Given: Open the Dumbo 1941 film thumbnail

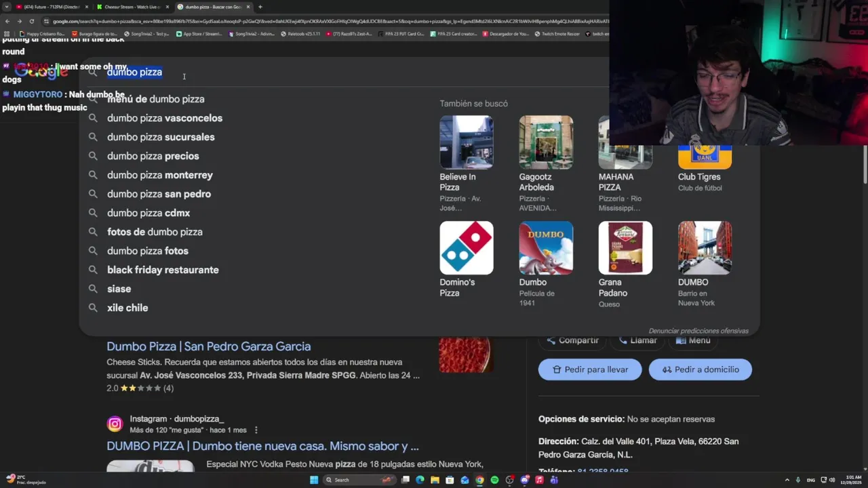Looking at the screenshot, I should (546, 247).
